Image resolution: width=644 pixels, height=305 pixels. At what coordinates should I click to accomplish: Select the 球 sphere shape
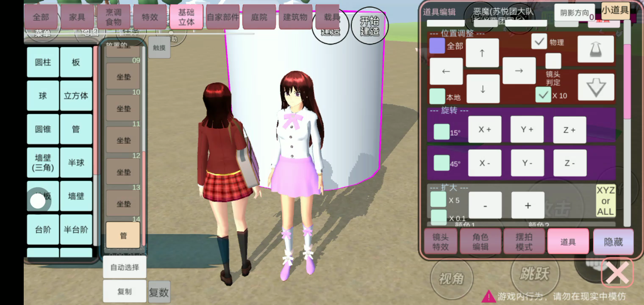[43, 96]
